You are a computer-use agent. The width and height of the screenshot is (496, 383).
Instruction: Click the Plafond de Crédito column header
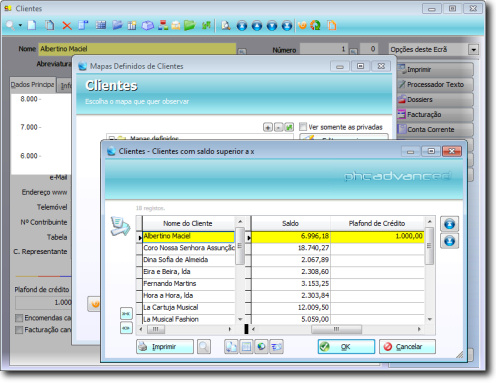[377, 223]
